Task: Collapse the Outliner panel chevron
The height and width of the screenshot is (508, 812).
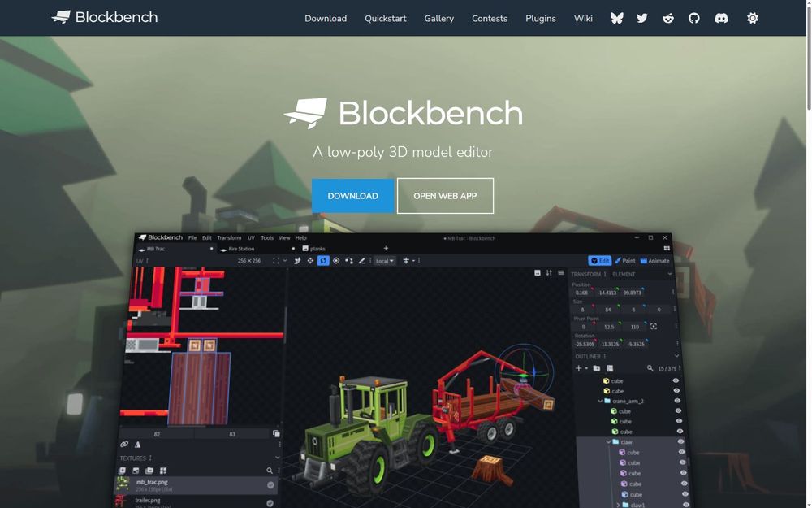Action: pos(676,356)
